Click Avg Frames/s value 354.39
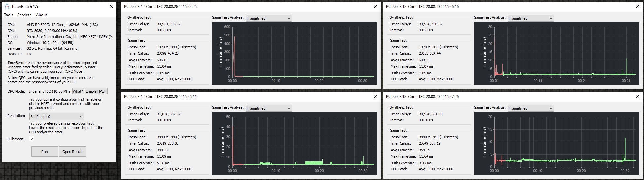 point(425,150)
